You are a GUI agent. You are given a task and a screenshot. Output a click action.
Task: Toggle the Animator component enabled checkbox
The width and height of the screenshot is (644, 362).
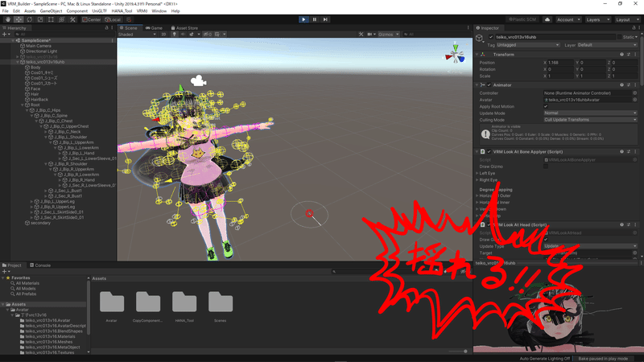[x=489, y=85]
